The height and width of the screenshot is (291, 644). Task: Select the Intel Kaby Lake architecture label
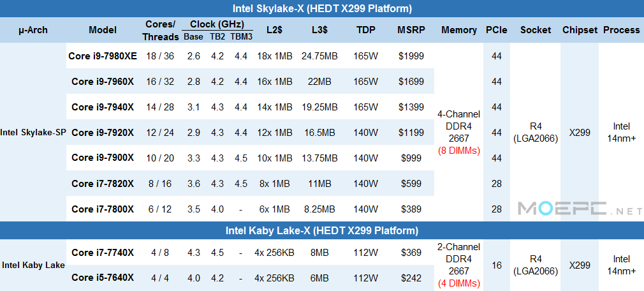33,265
